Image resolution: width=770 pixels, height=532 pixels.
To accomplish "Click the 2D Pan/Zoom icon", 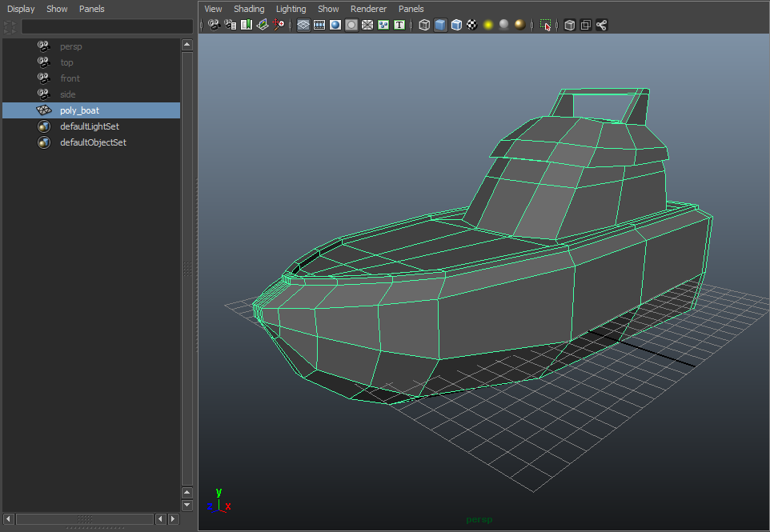I will coord(279,25).
